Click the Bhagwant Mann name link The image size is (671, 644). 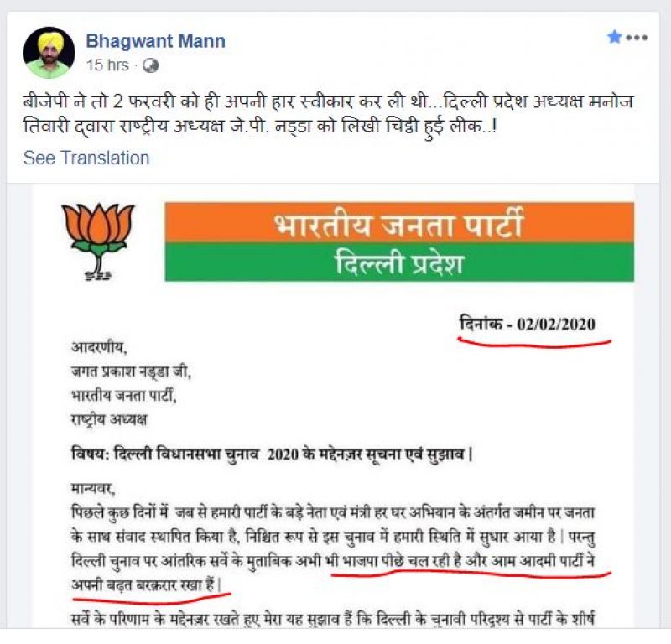tap(156, 41)
